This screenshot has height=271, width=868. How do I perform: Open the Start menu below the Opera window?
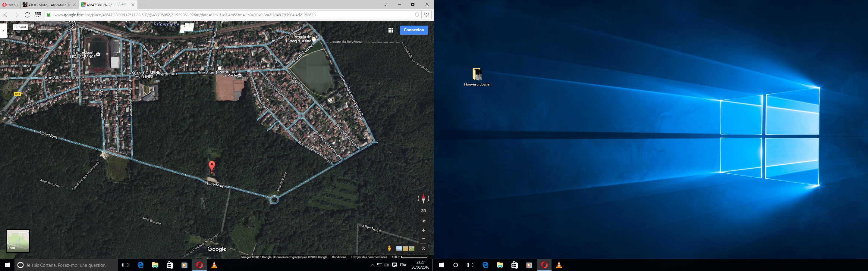pyautogui.click(x=7, y=265)
